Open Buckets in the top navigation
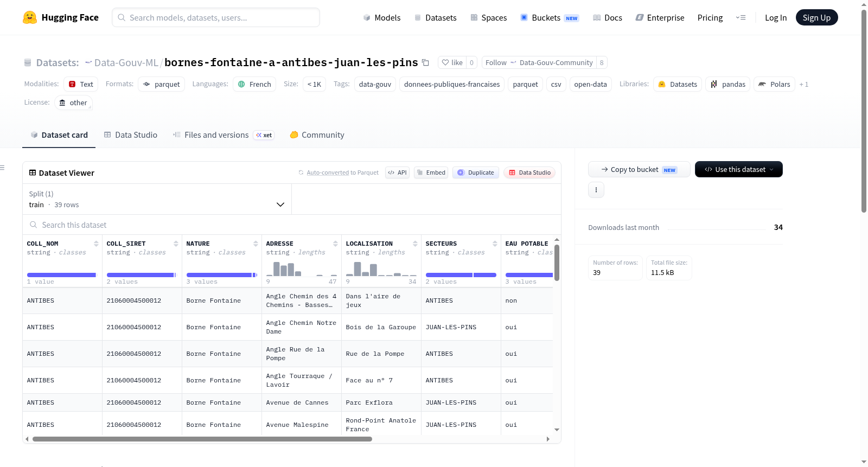868x467 pixels. pyautogui.click(x=550, y=17)
